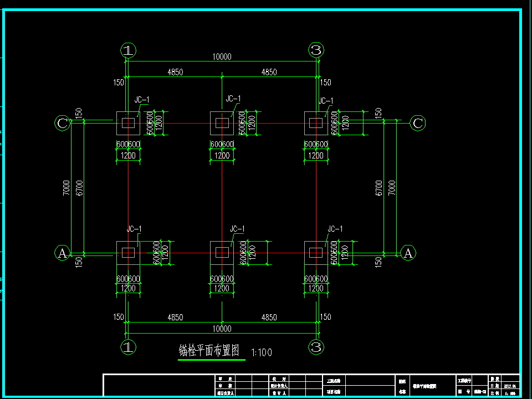Select the green underline beneath drawing title
Image resolution: width=532 pixels, height=399 pixels.
tap(212, 360)
